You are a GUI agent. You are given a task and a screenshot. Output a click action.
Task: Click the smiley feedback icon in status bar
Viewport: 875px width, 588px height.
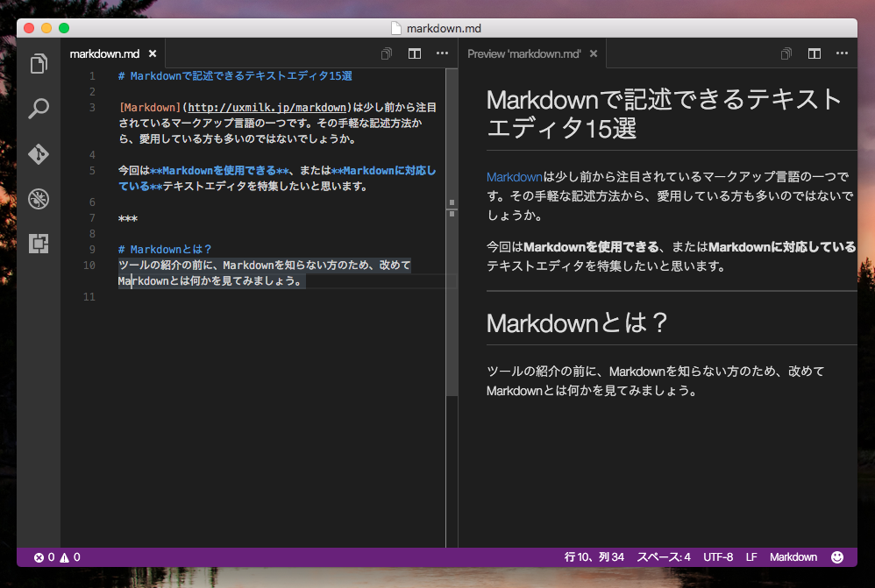tap(836, 557)
